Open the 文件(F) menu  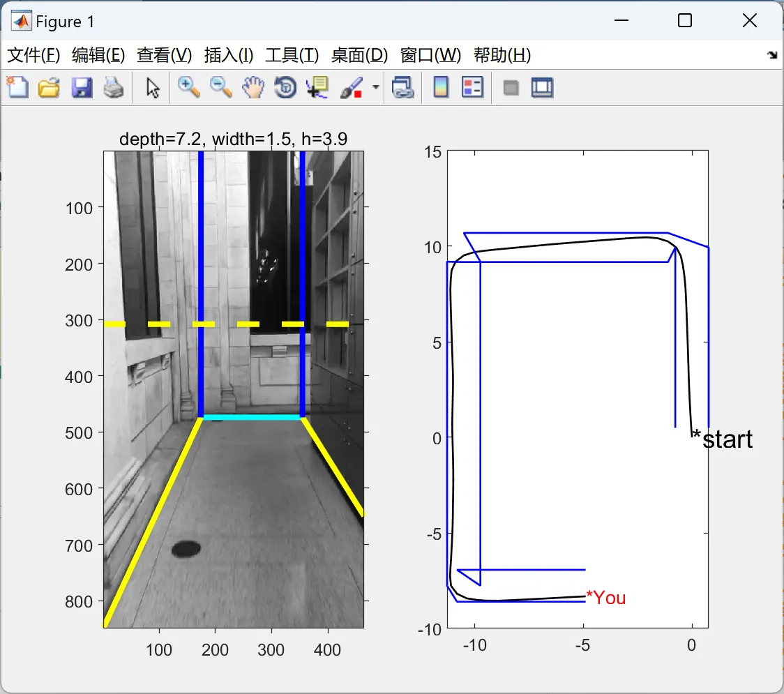[x=33, y=55]
